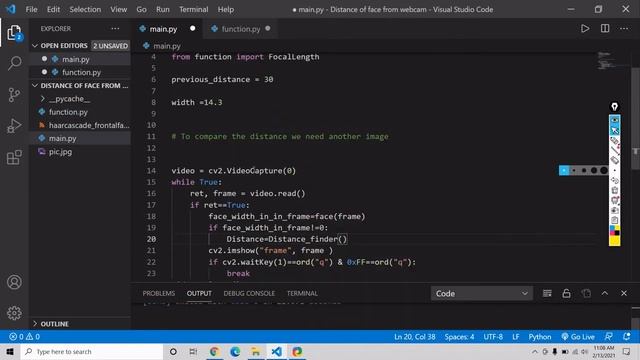The height and width of the screenshot is (360, 640).
Task: Change the Python language mode
Action: tap(540, 337)
